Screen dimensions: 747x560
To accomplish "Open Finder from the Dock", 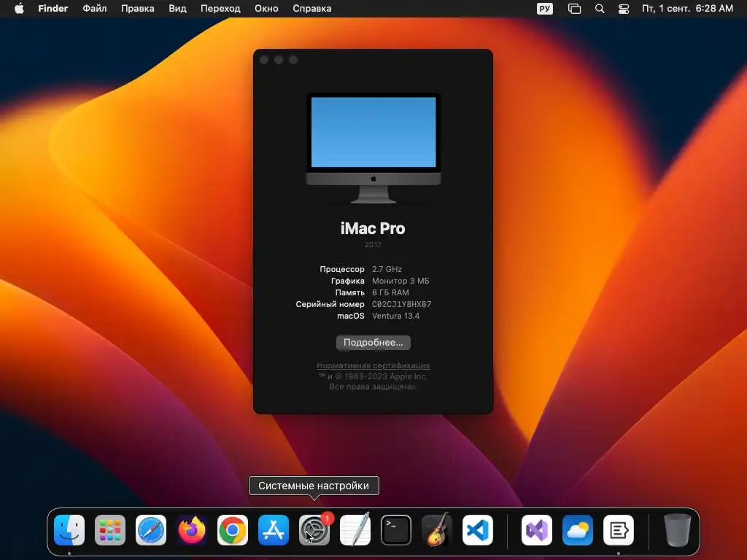I will tap(69, 530).
